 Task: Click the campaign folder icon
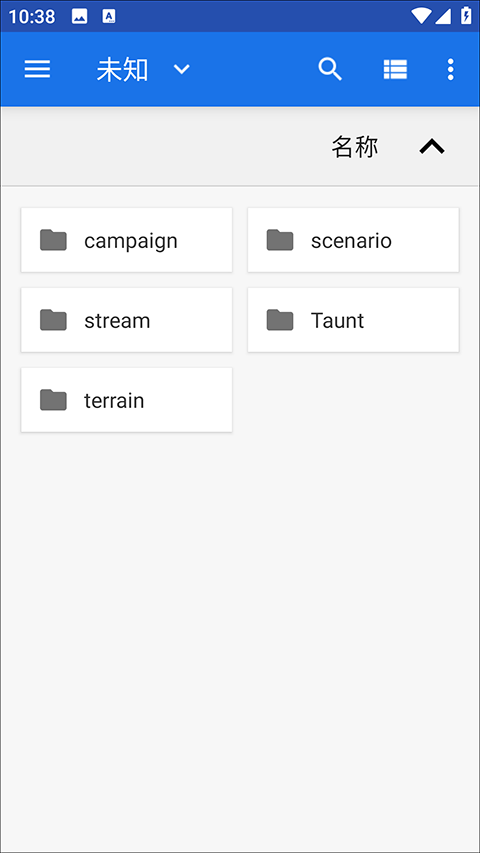point(53,240)
